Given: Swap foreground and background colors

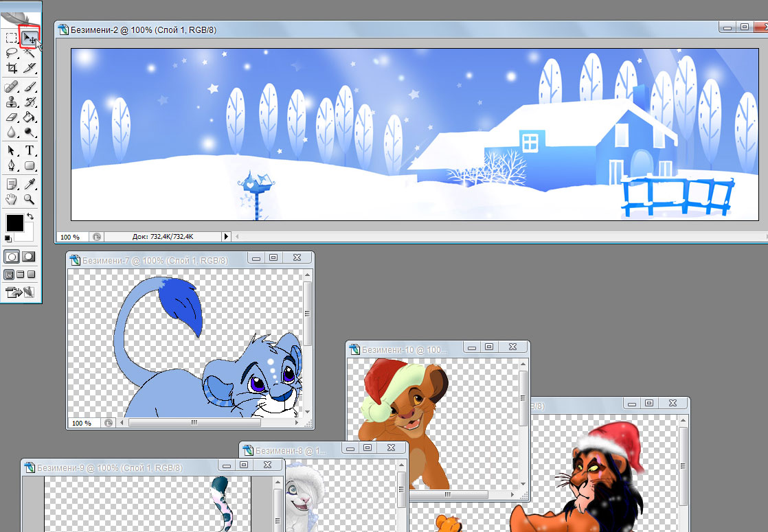Looking at the screenshot, I should (x=30, y=216).
